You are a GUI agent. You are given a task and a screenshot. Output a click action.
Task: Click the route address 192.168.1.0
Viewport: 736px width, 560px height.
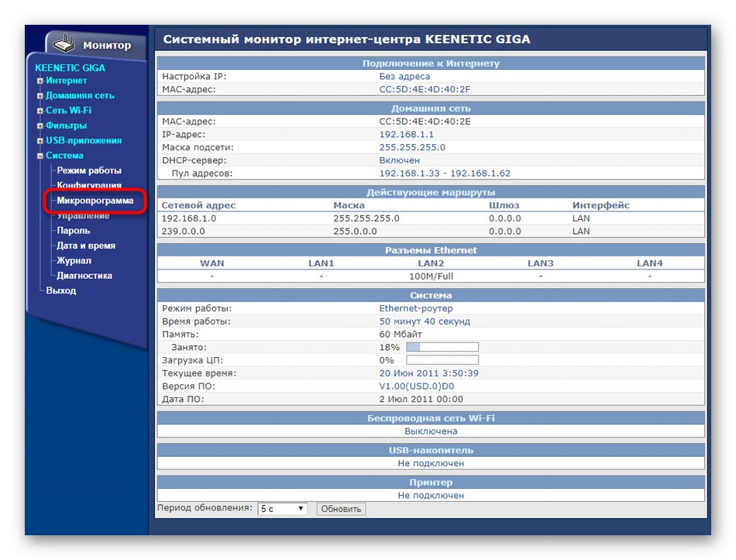pos(189,218)
